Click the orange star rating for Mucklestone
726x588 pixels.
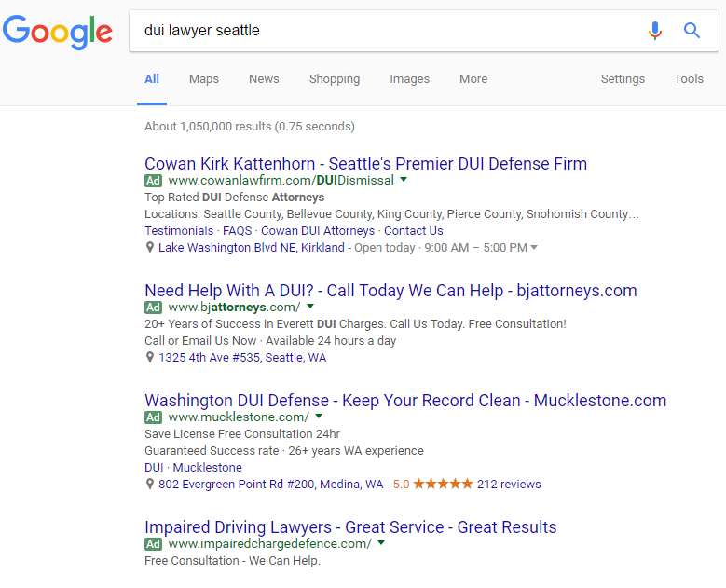pos(443,485)
